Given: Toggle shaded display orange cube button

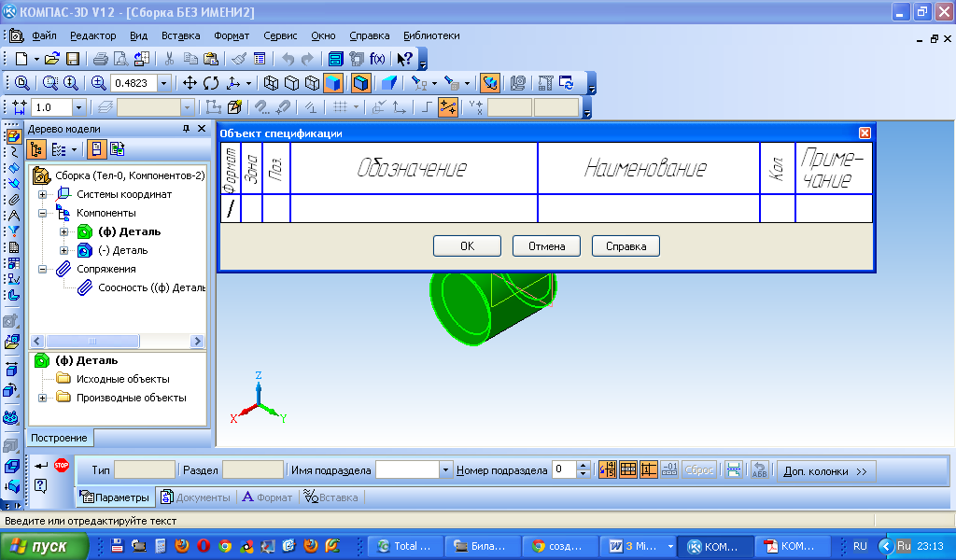Looking at the screenshot, I should [x=333, y=83].
